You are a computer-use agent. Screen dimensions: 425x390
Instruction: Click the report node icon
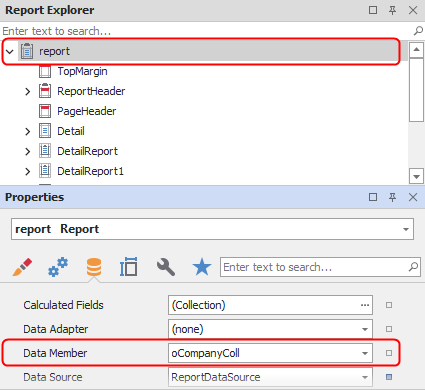[x=27, y=51]
